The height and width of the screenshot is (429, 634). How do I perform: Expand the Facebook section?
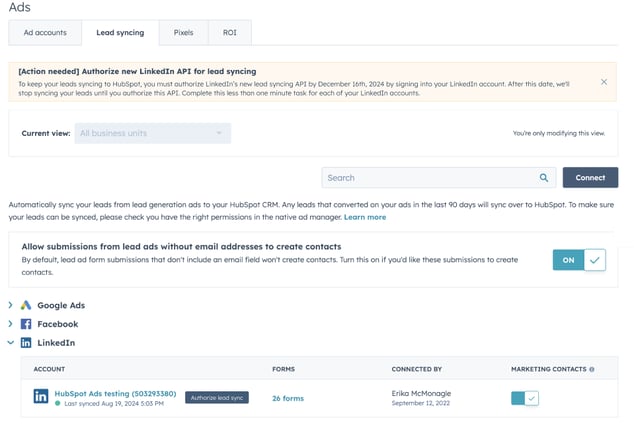(11, 324)
